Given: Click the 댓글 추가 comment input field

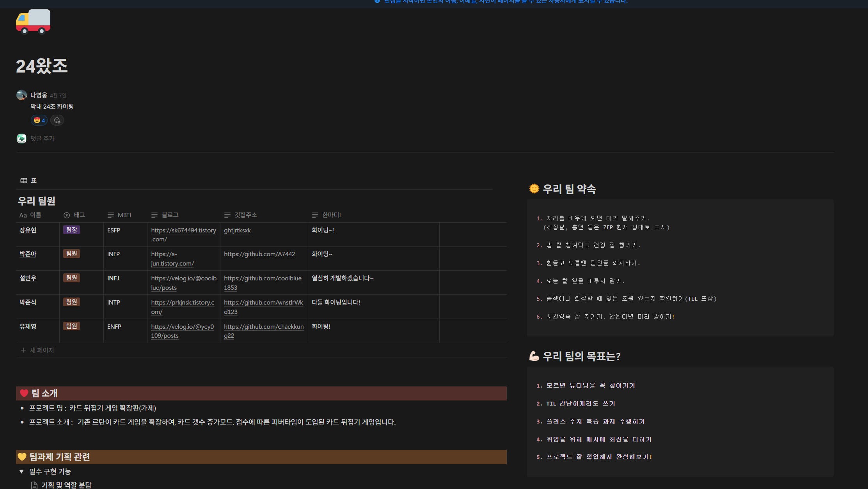Looking at the screenshot, I should pyautogui.click(x=43, y=138).
